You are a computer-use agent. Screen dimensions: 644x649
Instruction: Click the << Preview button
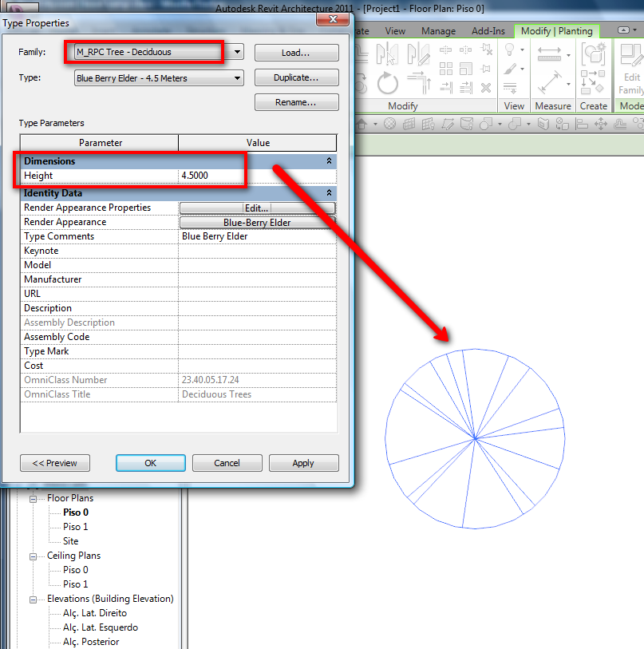click(x=55, y=463)
